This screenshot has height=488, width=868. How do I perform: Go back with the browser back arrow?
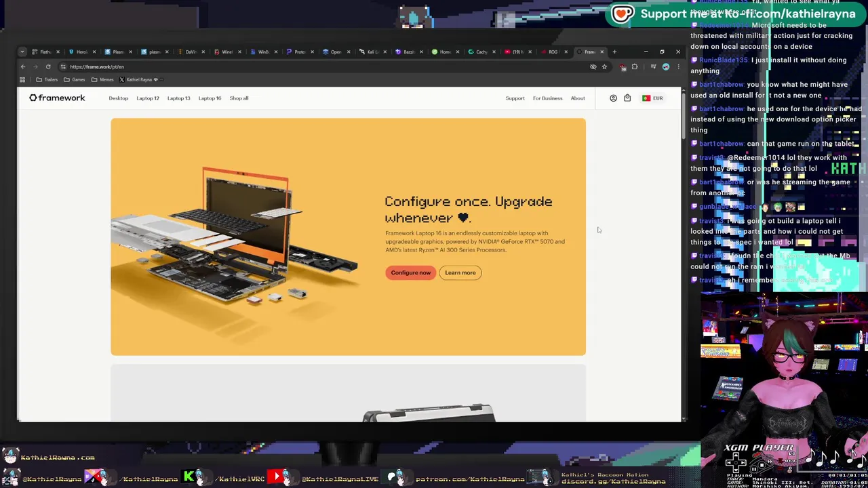pos(22,66)
